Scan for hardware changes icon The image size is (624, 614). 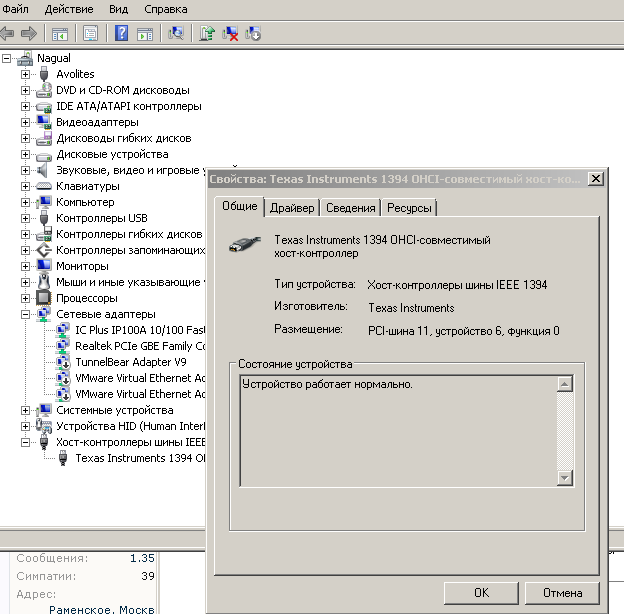pos(176,33)
